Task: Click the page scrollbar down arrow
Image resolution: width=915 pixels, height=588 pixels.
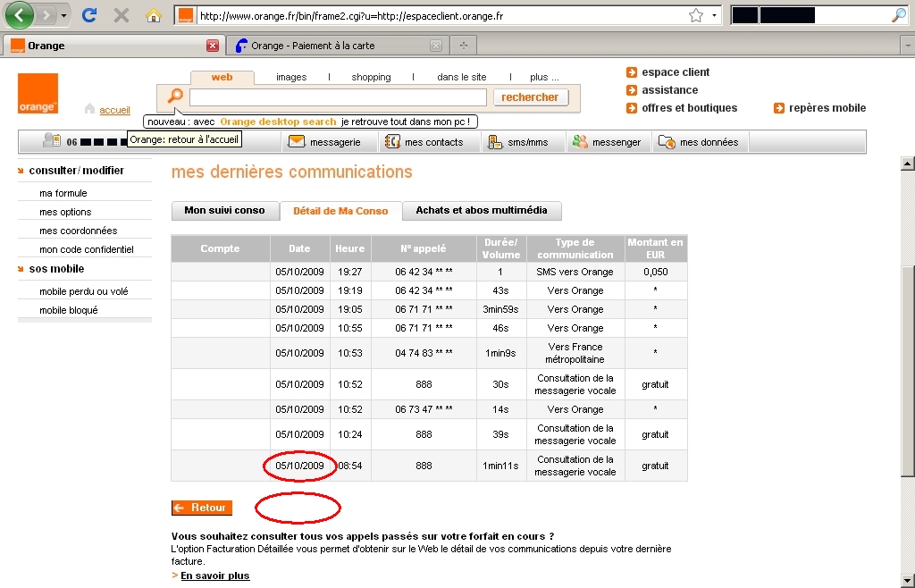Action: click(x=908, y=581)
